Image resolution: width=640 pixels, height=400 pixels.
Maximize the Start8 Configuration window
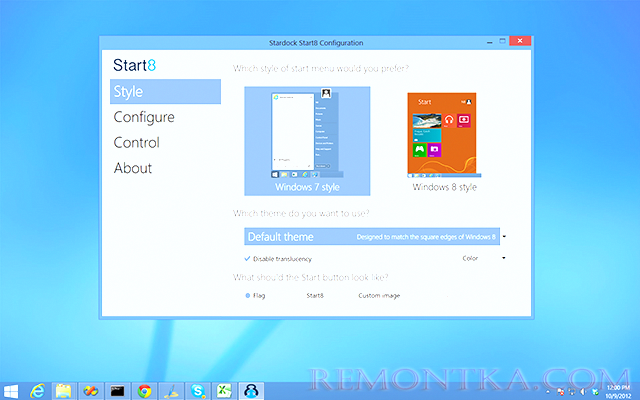pos(502,41)
